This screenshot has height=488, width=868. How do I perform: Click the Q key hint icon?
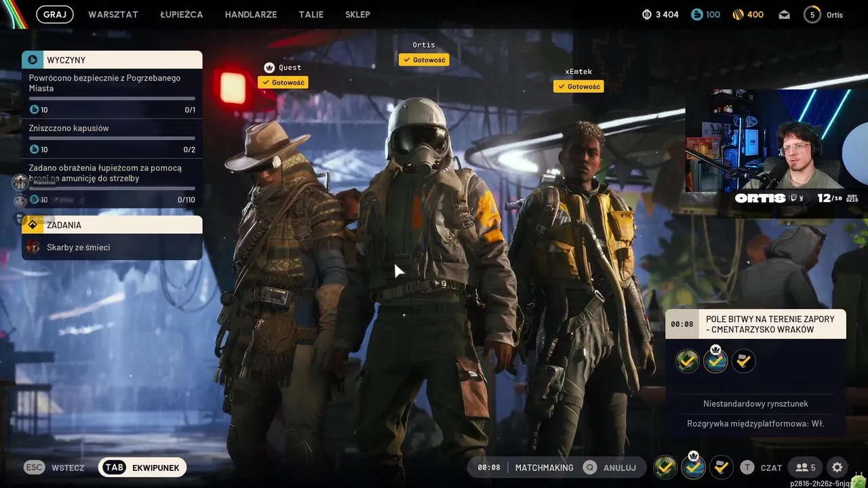pos(590,467)
